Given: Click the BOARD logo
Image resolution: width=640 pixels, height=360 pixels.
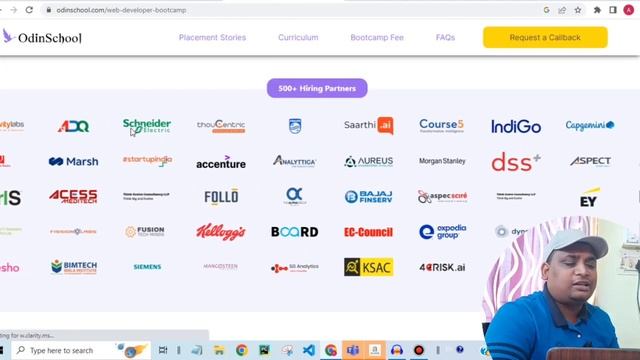Looking at the screenshot, I should [295, 232].
